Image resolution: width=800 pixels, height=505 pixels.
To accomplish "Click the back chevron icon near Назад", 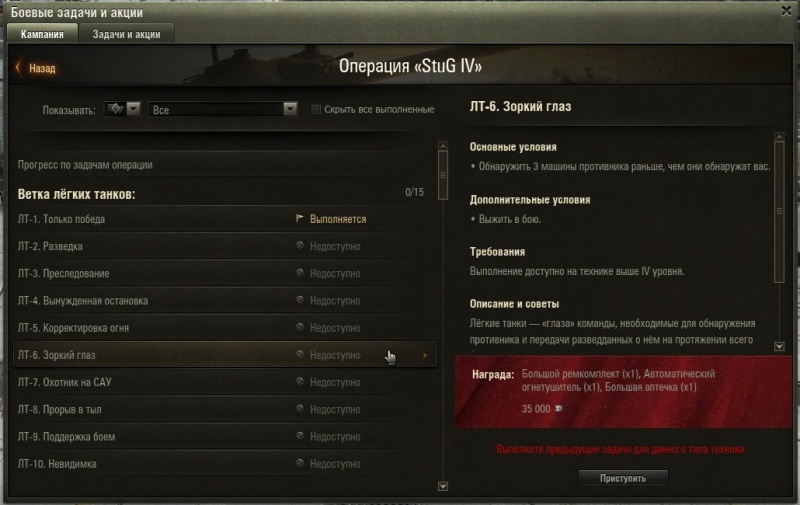I will point(18,67).
